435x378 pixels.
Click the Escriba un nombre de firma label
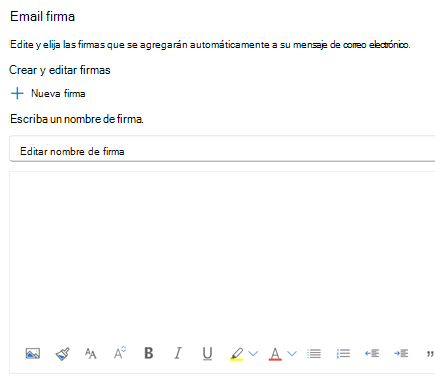77,119
